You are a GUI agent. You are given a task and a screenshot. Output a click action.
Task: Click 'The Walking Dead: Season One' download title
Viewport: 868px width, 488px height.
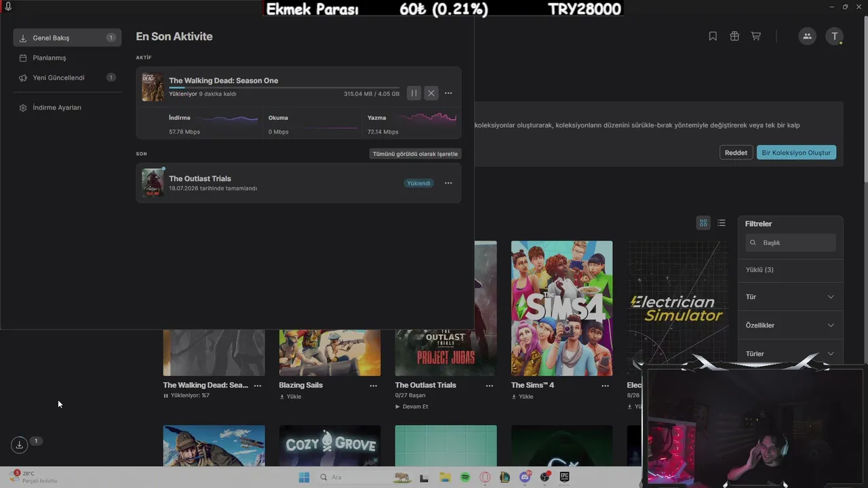pyautogui.click(x=223, y=81)
